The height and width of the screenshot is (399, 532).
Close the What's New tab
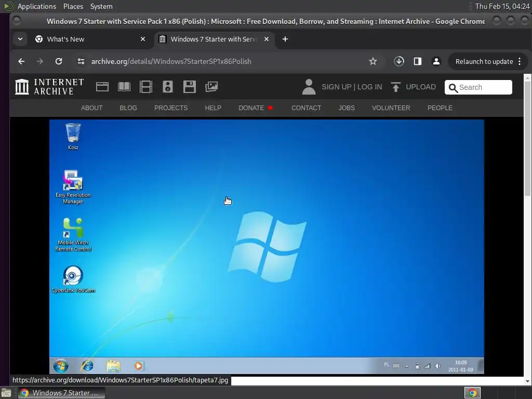(143, 39)
